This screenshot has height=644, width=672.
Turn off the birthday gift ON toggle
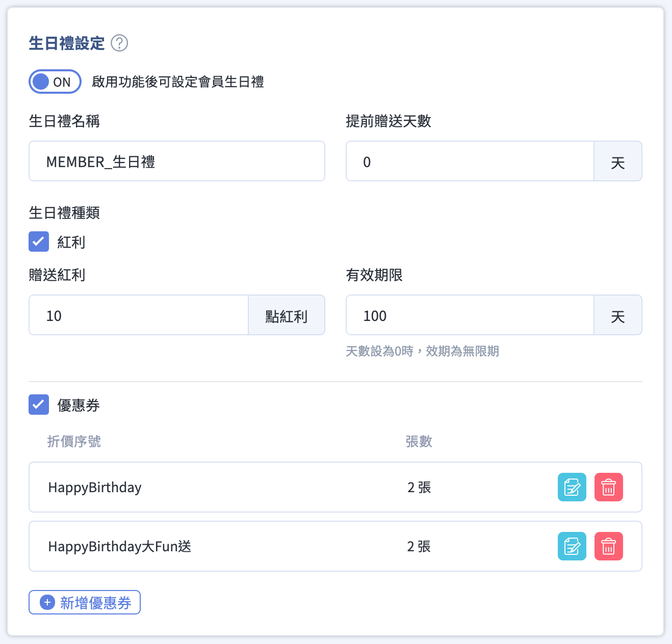pos(55,82)
